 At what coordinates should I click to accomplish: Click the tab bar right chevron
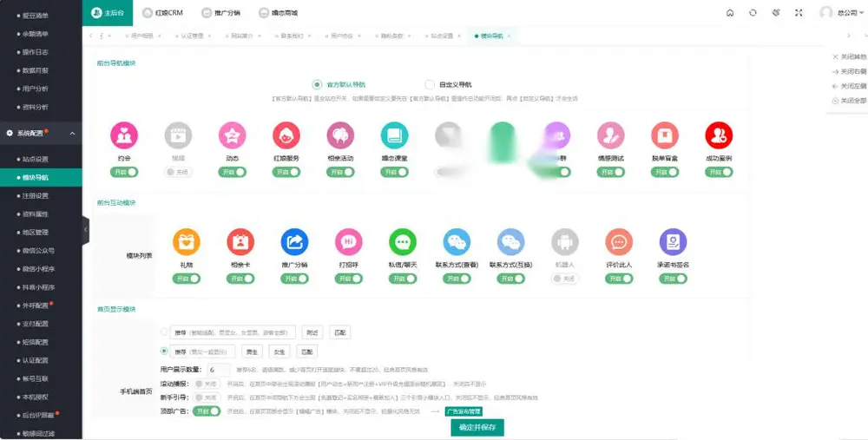[849, 36]
